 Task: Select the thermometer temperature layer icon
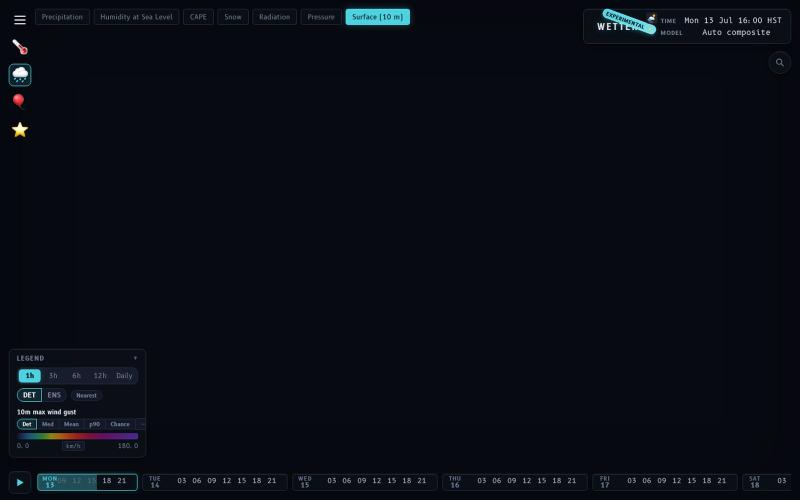(x=20, y=47)
